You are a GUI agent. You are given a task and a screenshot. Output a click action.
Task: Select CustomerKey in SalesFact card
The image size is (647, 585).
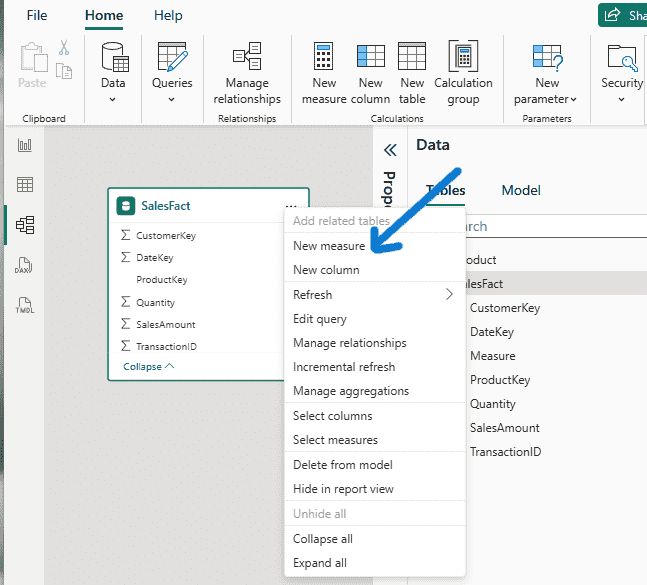tap(166, 236)
